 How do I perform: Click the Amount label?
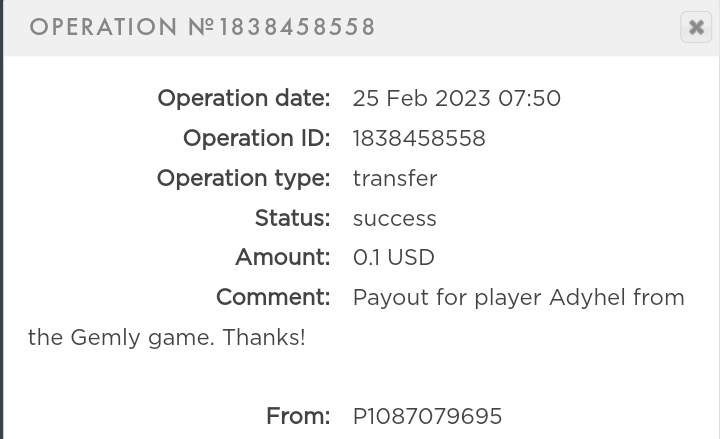282,258
